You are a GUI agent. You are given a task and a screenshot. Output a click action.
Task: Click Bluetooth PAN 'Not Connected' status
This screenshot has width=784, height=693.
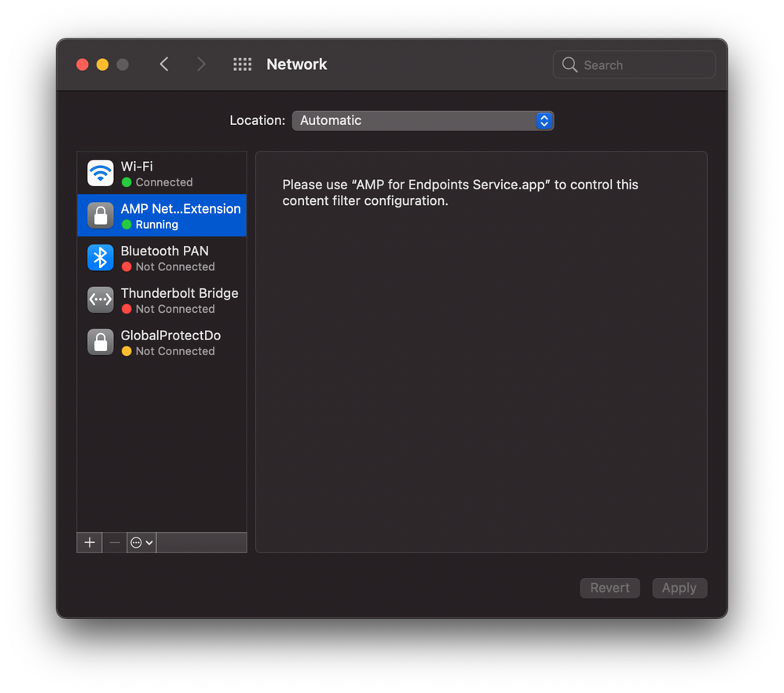pyautogui.click(x=175, y=267)
